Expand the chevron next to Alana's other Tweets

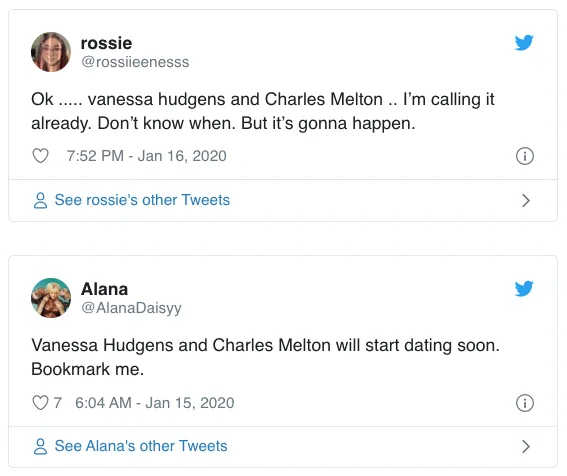click(526, 446)
